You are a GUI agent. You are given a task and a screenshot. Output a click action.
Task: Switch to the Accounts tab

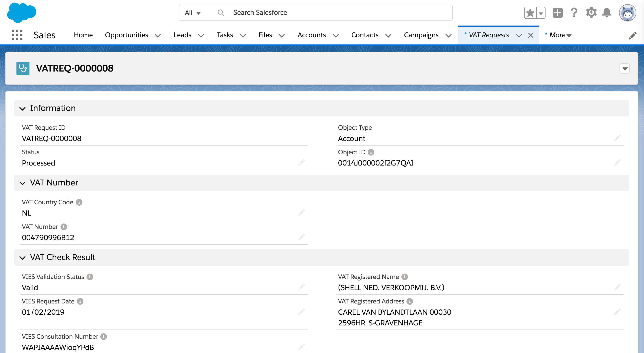click(312, 35)
